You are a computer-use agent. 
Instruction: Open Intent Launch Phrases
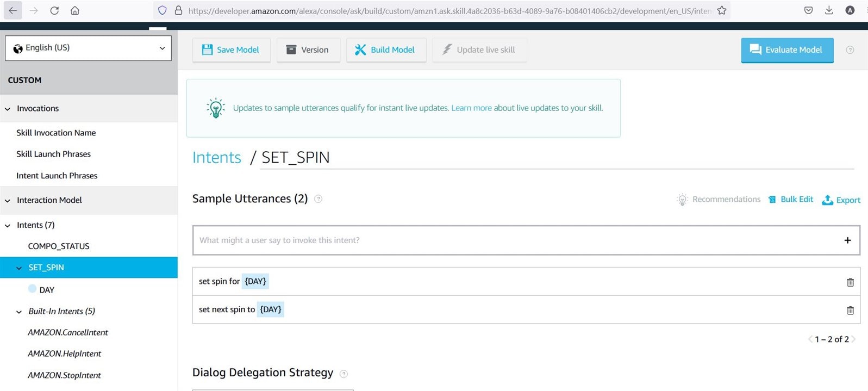click(57, 176)
